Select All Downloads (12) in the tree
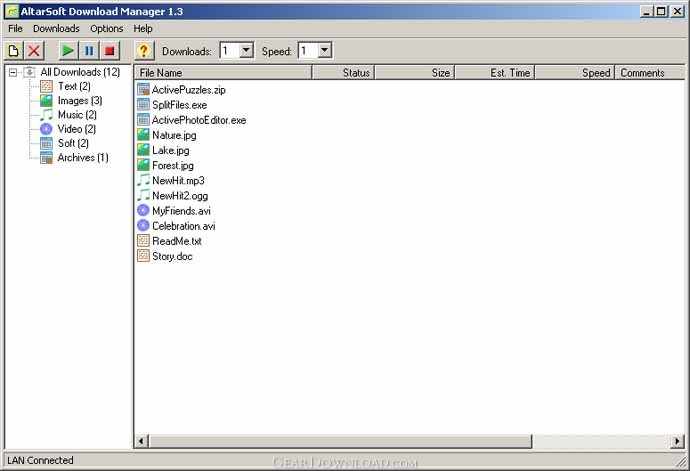The height and width of the screenshot is (471, 690). [80, 72]
